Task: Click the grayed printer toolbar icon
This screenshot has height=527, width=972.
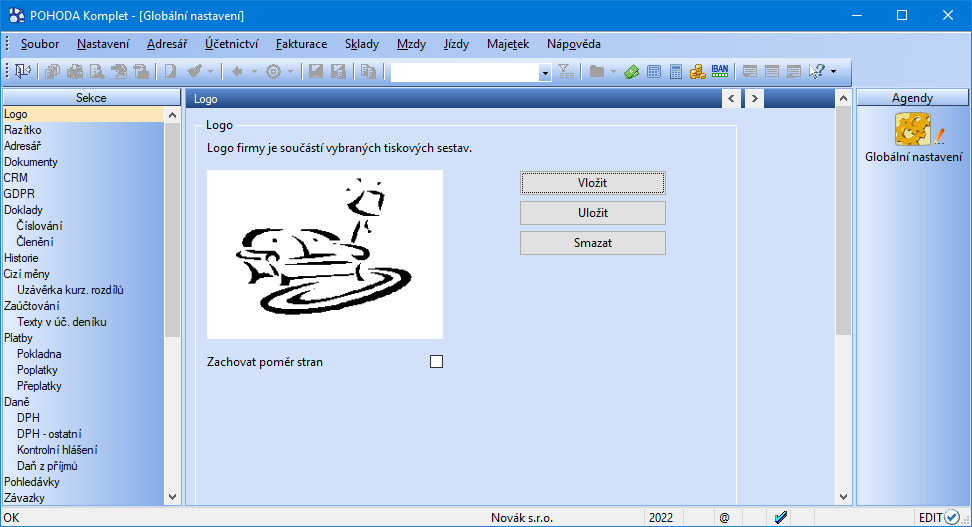Action: (74, 71)
